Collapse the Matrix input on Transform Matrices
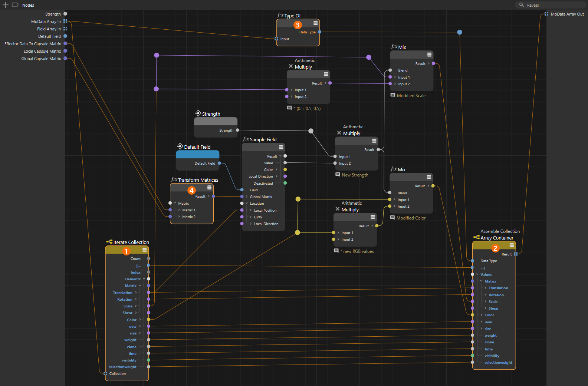This screenshot has width=588, height=386. click(x=175, y=203)
